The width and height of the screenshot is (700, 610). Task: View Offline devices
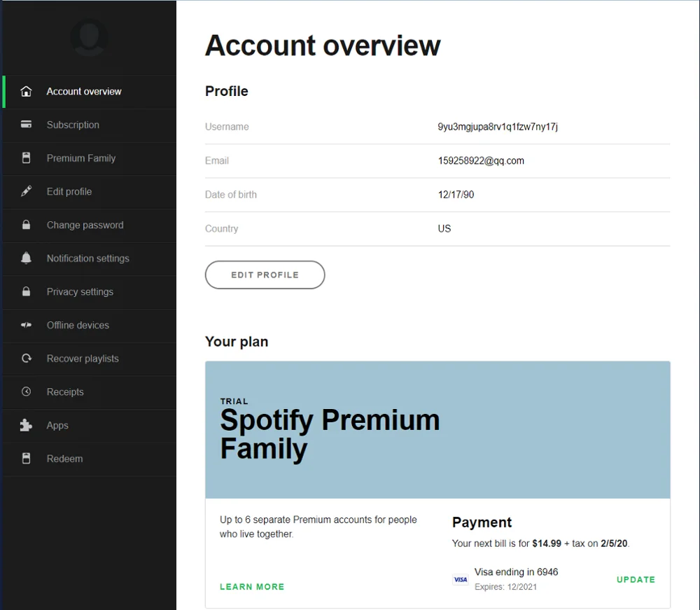(90, 326)
